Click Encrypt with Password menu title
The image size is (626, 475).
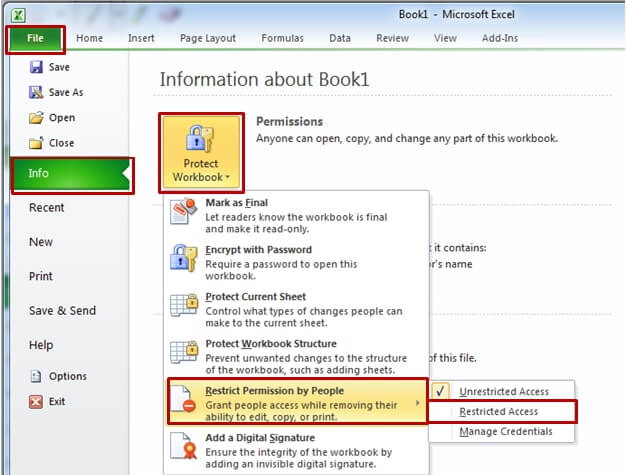click(258, 250)
